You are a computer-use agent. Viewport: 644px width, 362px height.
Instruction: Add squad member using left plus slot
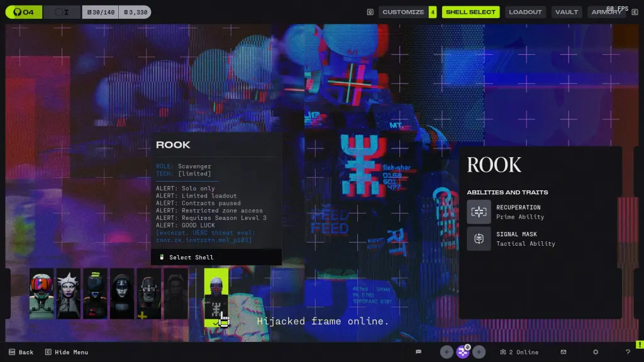pos(447,352)
